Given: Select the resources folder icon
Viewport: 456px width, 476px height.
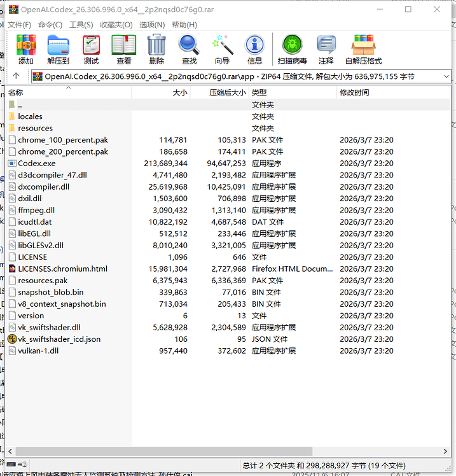Looking at the screenshot, I should (x=12, y=128).
